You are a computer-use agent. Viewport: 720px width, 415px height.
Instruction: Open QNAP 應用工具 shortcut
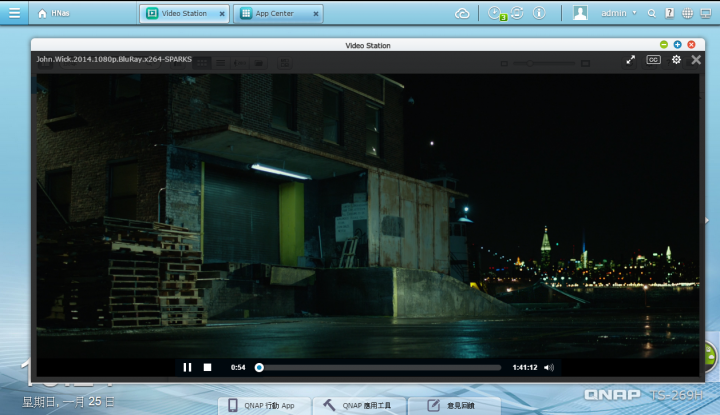(360, 405)
